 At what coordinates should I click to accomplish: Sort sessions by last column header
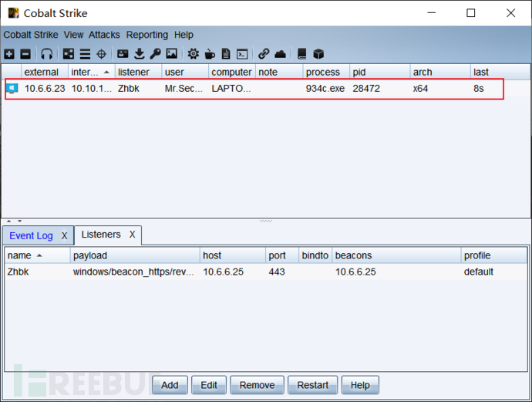pyautogui.click(x=500, y=72)
